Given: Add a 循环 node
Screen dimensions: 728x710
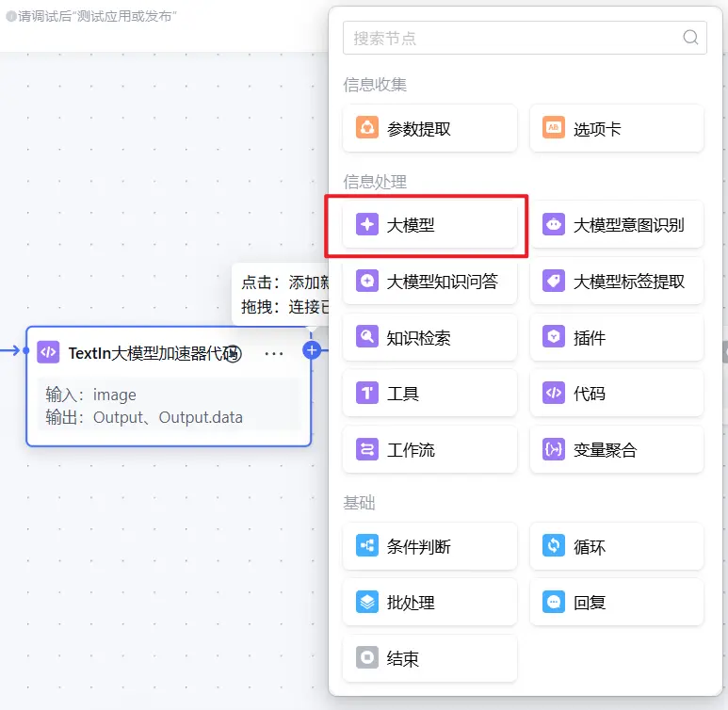Looking at the screenshot, I should (x=617, y=546).
